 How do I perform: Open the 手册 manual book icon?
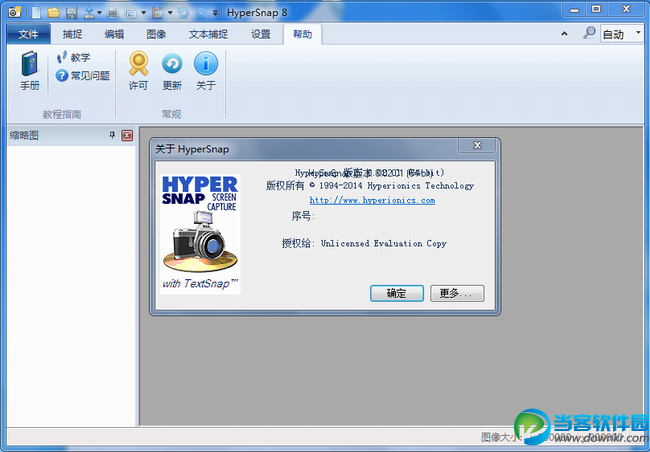click(x=30, y=70)
